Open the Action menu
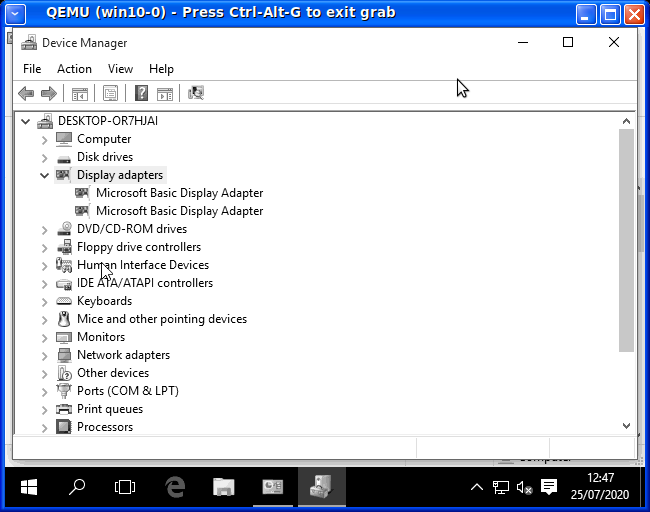Viewport: 650px width, 512px height. (74, 69)
